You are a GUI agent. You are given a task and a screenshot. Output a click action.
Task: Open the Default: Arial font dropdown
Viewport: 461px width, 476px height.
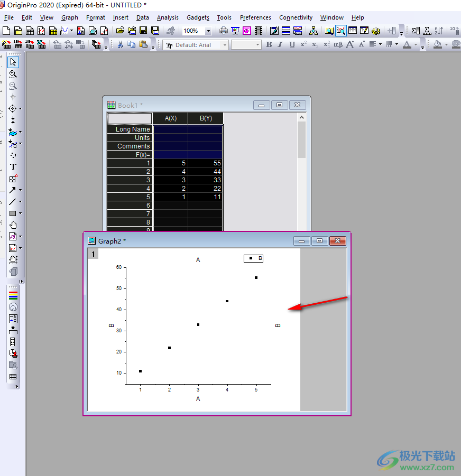tap(225, 45)
